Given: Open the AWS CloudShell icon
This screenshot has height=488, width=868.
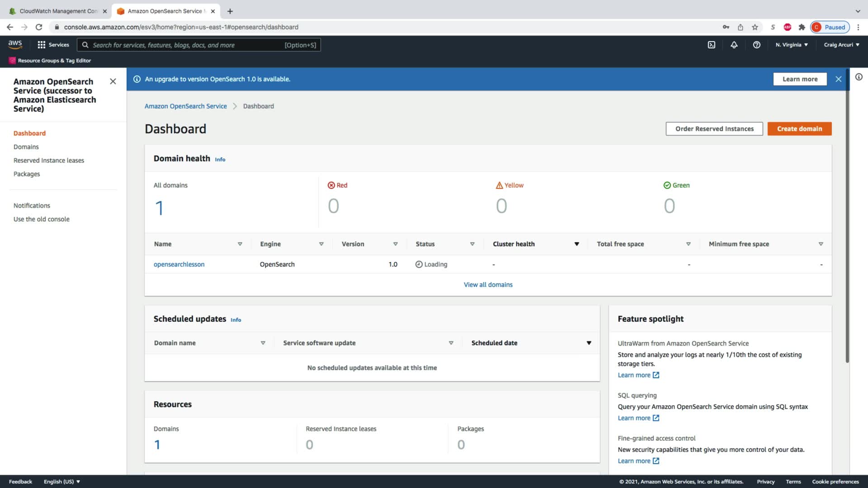Looking at the screenshot, I should click(x=711, y=45).
